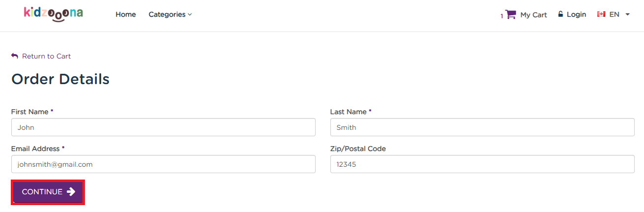
Task: Click the padlock login icon
Action: click(561, 14)
